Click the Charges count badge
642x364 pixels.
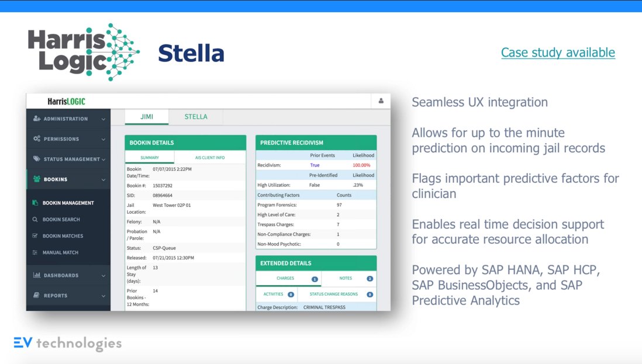[x=315, y=279]
